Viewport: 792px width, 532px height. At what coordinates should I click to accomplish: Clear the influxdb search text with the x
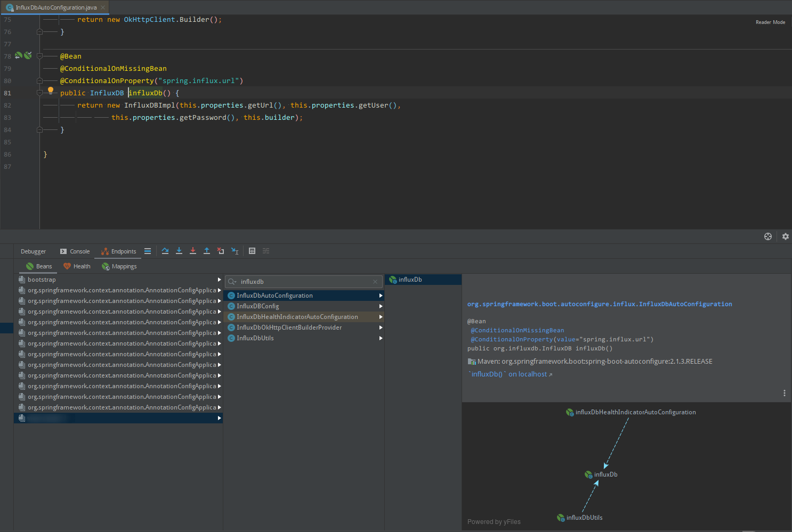pos(375,282)
